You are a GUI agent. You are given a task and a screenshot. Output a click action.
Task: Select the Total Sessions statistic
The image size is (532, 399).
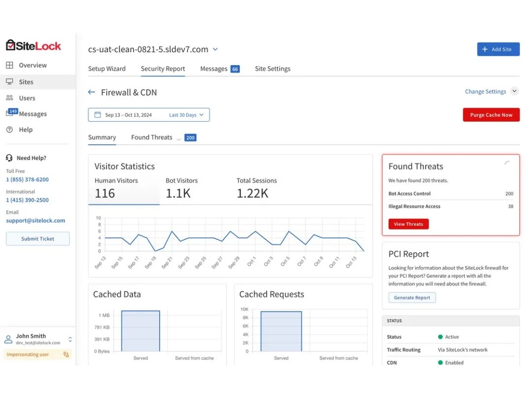(x=257, y=189)
